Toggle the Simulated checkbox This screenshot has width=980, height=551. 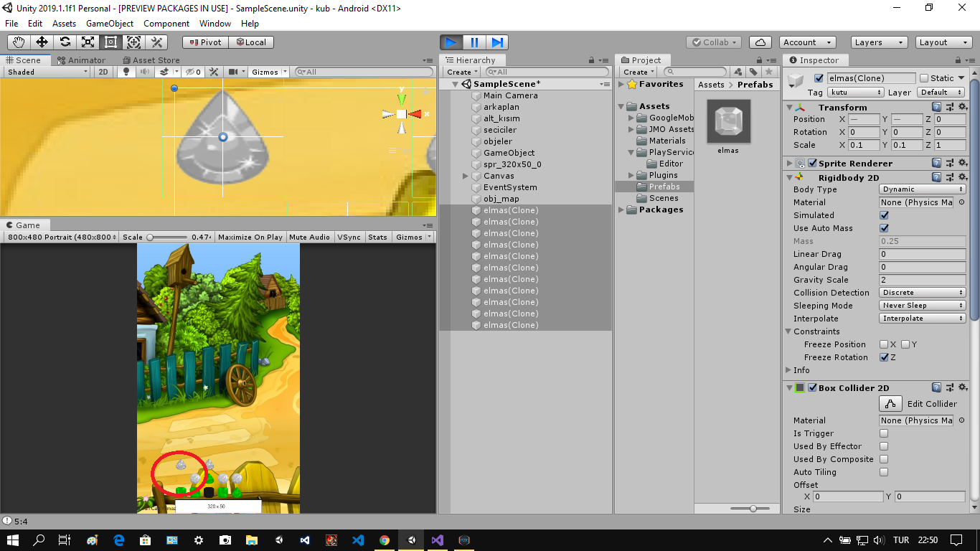[884, 215]
